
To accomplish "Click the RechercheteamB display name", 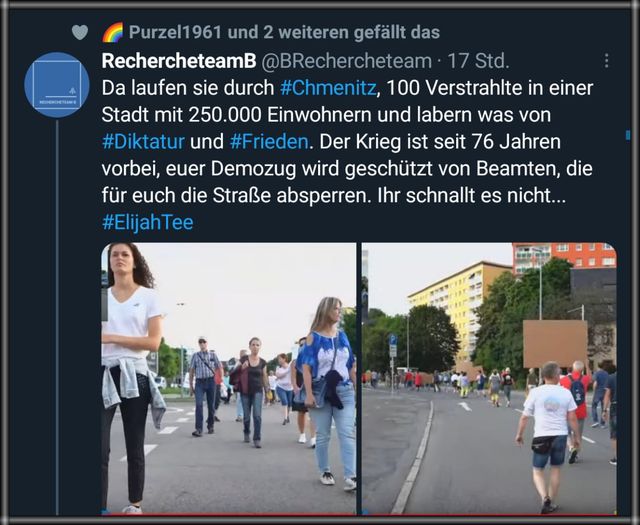I will pyautogui.click(x=179, y=61).
